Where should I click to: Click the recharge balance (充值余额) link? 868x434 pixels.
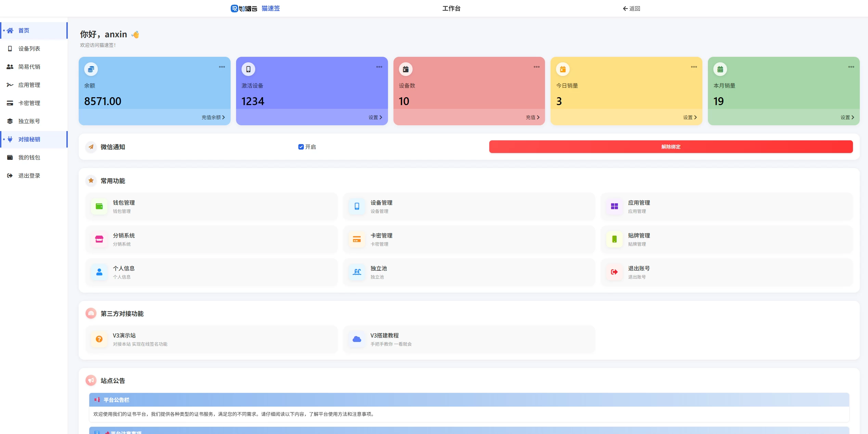(213, 117)
